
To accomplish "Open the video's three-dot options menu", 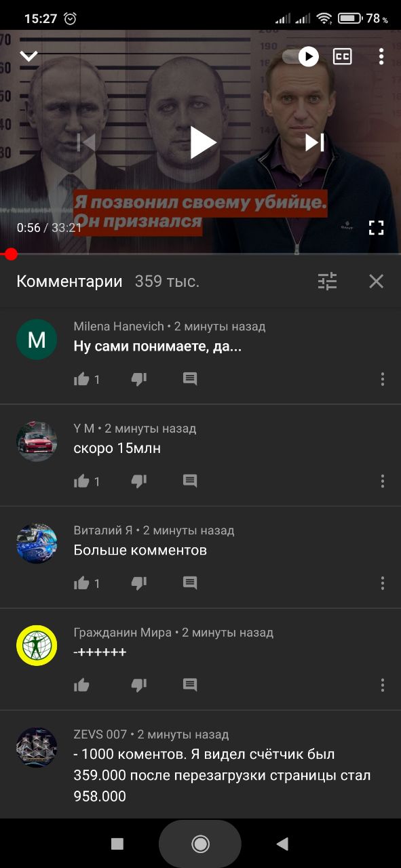I will click(381, 56).
